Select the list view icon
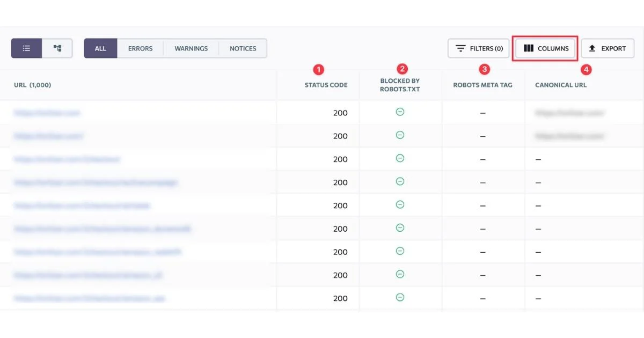Image resolution: width=644 pixels, height=338 pixels. pyautogui.click(x=26, y=48)
